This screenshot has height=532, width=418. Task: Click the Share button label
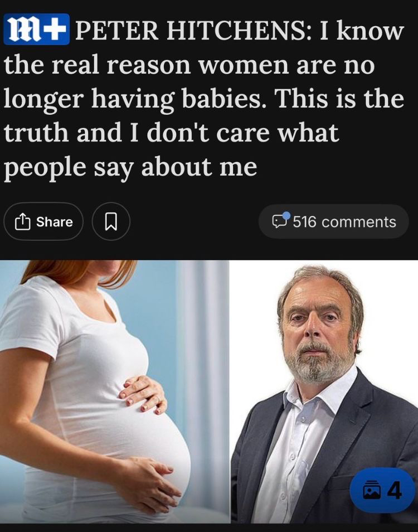(x=55, y=222)
